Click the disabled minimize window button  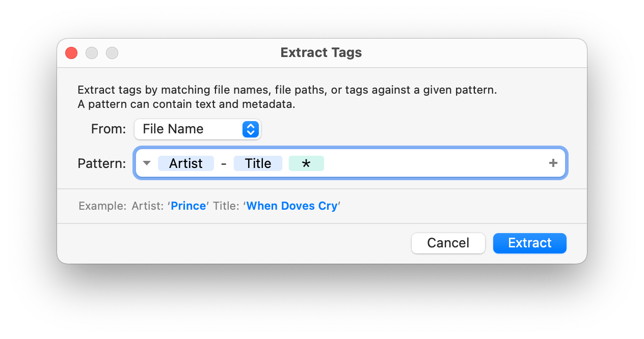tap(92, 52)
